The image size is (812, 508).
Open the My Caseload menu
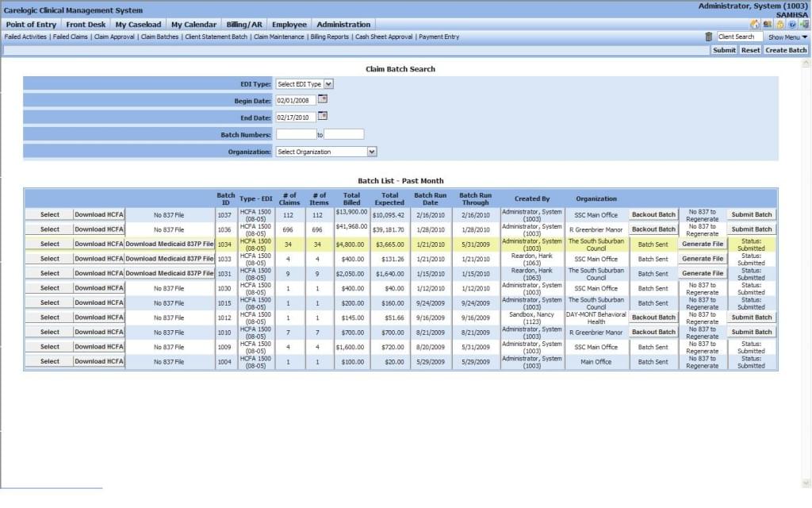pos(138,25)
